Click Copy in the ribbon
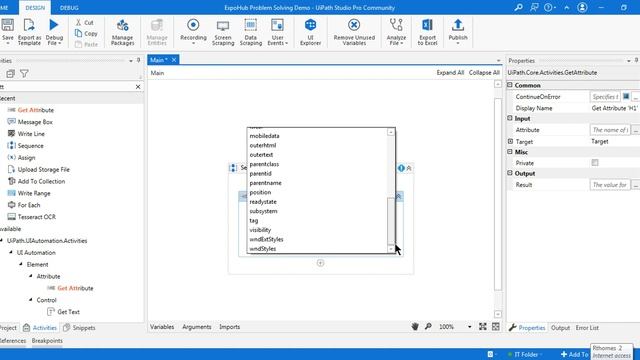Image resolution: width=640 pixels, height=360 pixels. (86, 33)
